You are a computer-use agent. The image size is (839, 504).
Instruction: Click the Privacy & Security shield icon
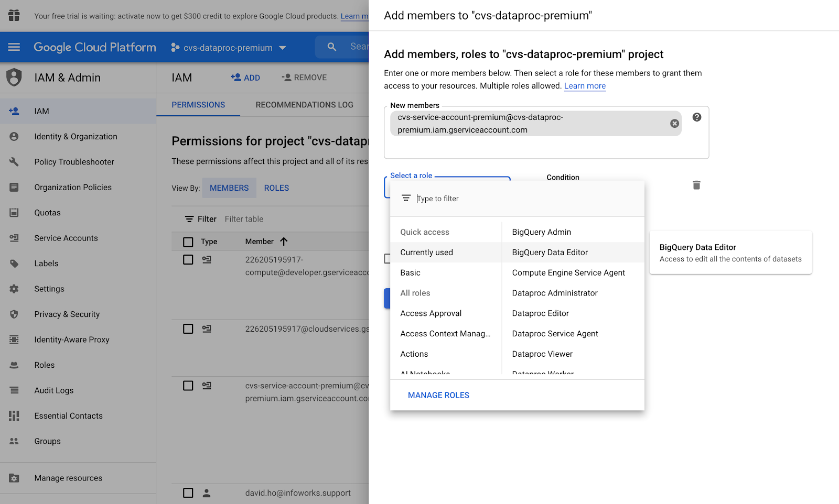[x=14, y=314]
